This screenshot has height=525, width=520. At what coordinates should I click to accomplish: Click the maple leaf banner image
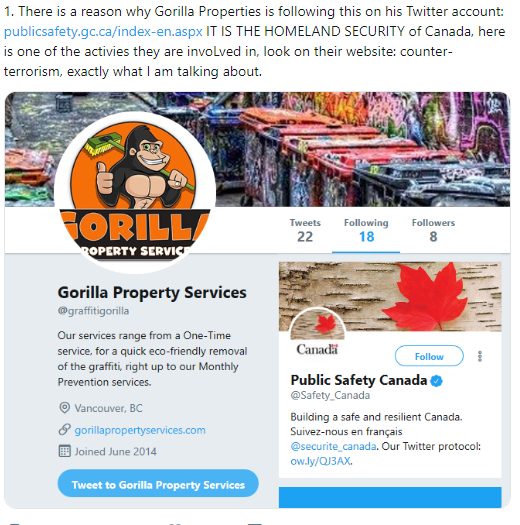[x=390, y=296]
